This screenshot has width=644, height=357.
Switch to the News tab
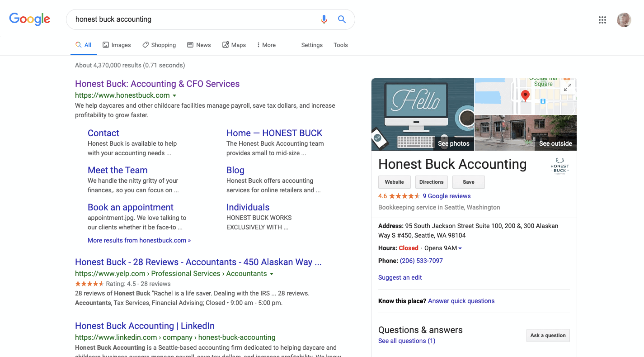pyautogui.click(x=199, y=45)
